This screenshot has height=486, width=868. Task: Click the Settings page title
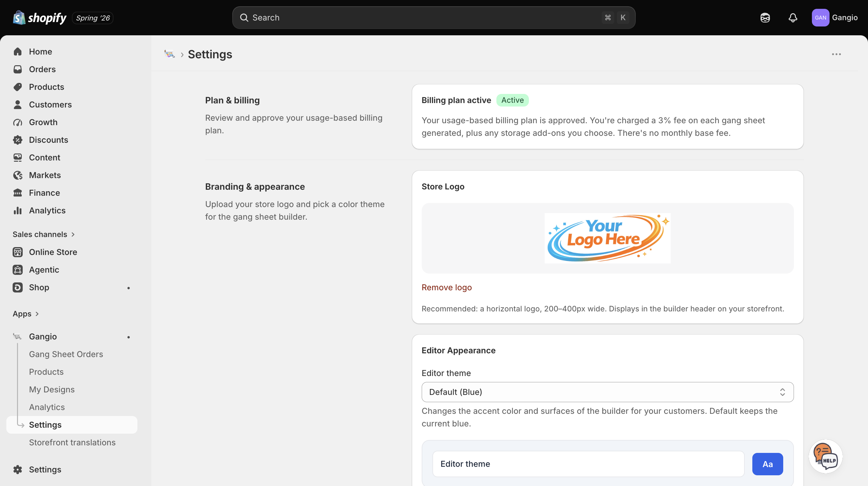point(210,54)
